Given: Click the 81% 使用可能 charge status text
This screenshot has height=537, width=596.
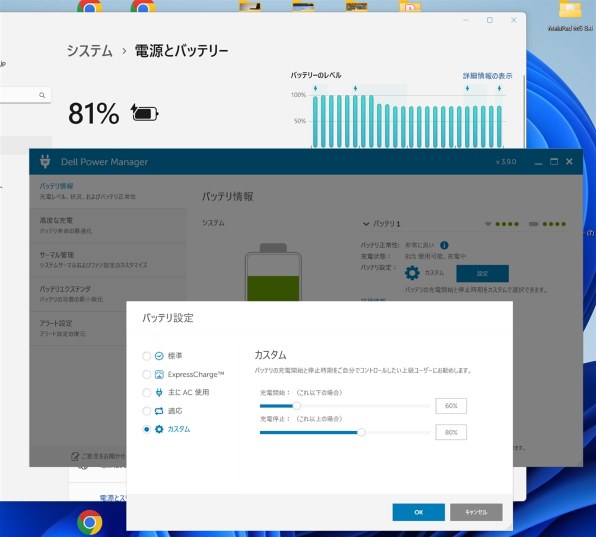Looking at the screenshot, I should coord(435,256).
